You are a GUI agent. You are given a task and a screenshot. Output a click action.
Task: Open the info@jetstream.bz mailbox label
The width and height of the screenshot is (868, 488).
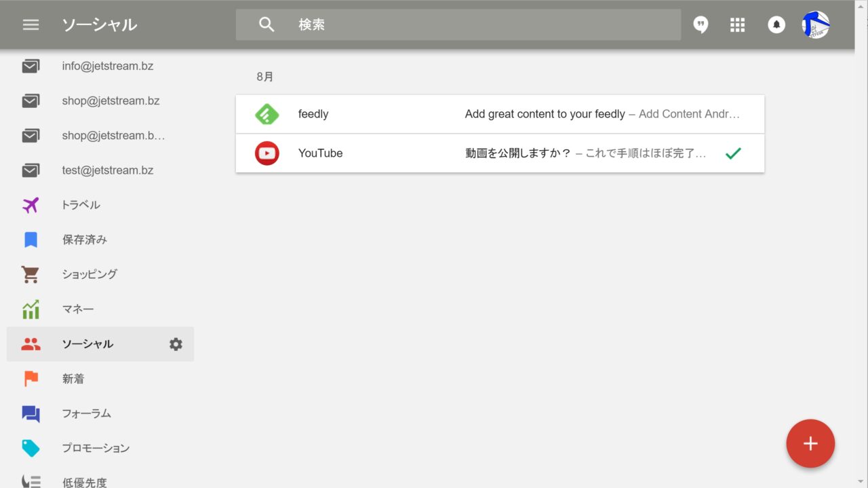(107, 67)
